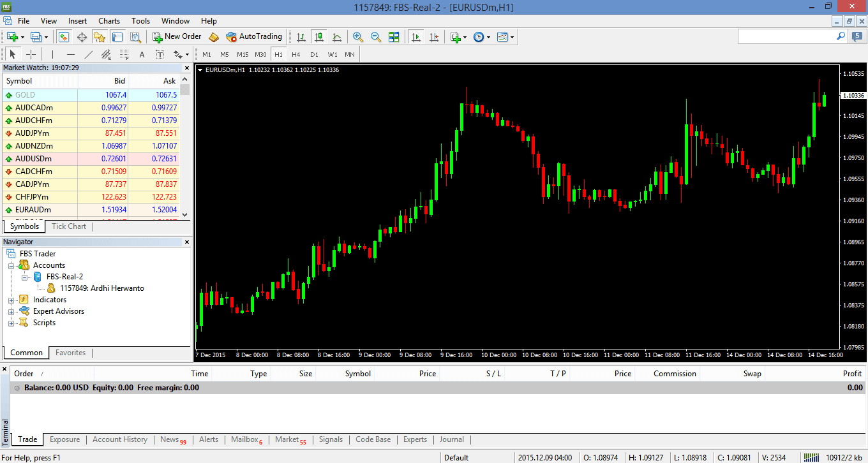Switch chart to candlesticks icon
Image resolution: width=868 pixels, height=463 pixels.
tap(319, 37)
